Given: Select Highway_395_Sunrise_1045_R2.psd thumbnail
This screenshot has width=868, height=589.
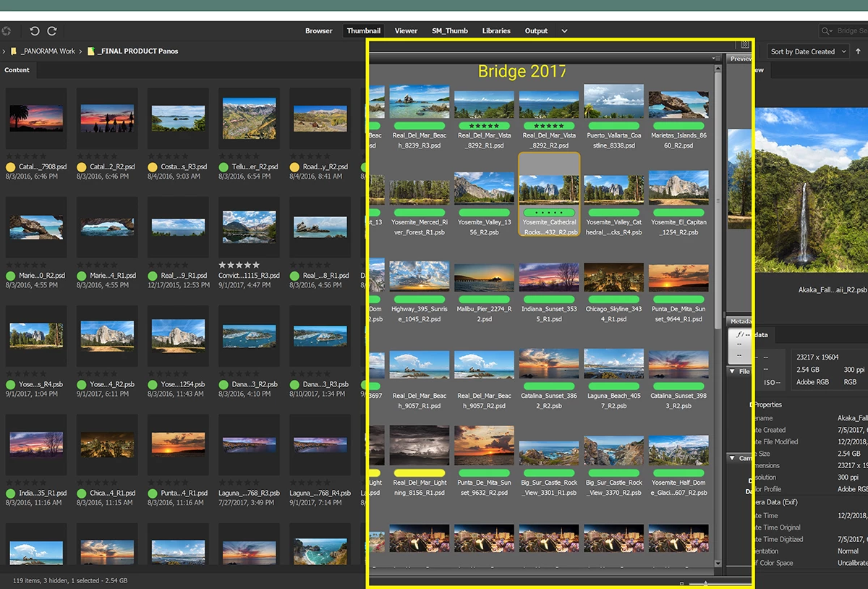Looking at the screenshot, I should point(420,276).
